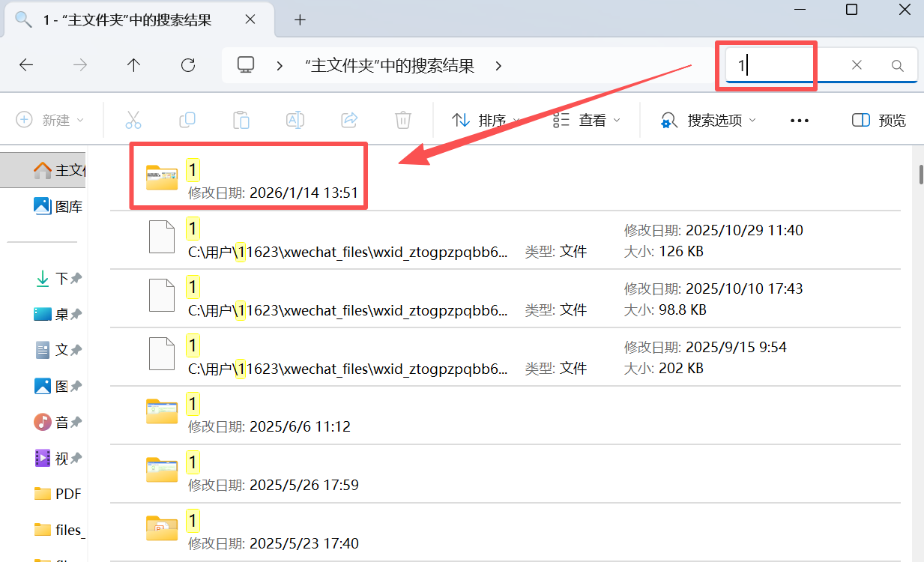Clear the search box with the X button
The image size is (924, 562).
857,65
